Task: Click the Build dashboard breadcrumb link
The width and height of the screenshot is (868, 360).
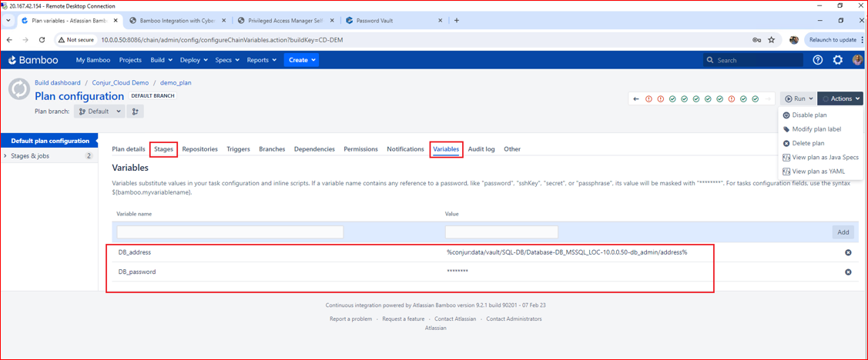Action: click(x=58, y=82)
